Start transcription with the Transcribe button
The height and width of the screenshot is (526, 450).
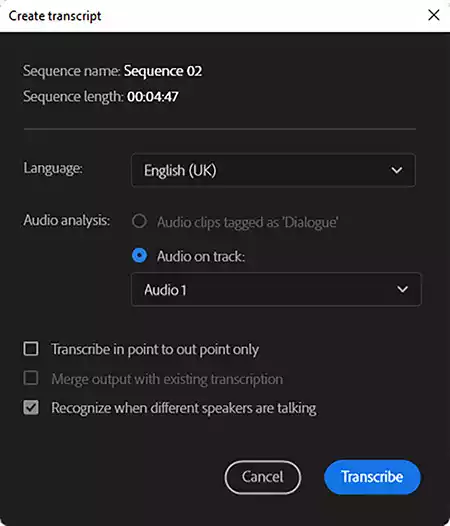point(372,477)
